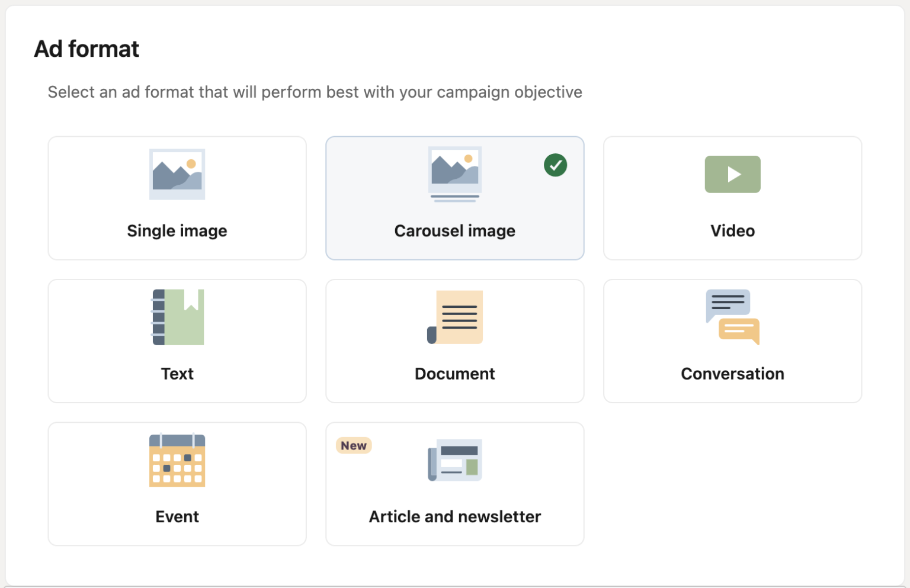Click the green checkmark on Carousel image
The width and height of the screenshot is (910, 588).
555,165
